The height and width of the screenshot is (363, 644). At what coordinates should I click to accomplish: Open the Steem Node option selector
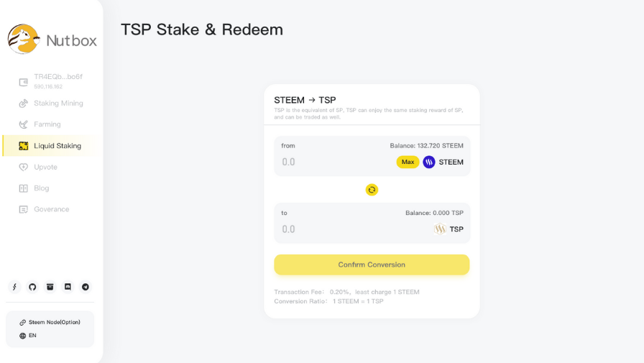[x=50, y=322]
